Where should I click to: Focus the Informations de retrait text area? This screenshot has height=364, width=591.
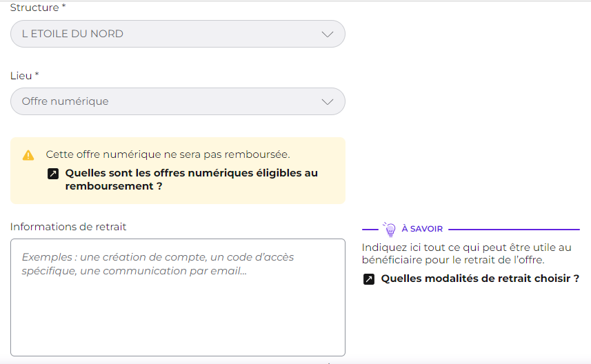point(177,297)
